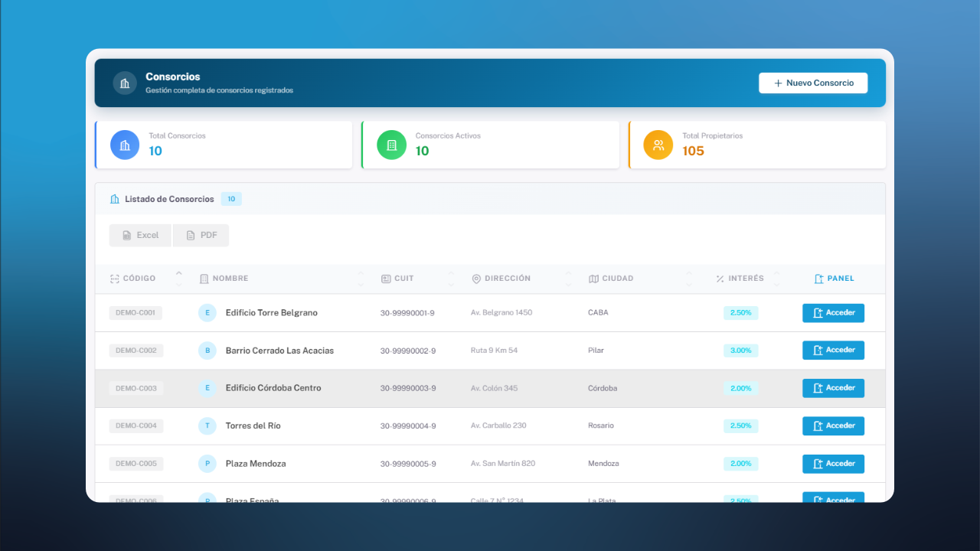Click the DEMO-C005 code badge
980x551 pixels.
click(x=136, y=464)
